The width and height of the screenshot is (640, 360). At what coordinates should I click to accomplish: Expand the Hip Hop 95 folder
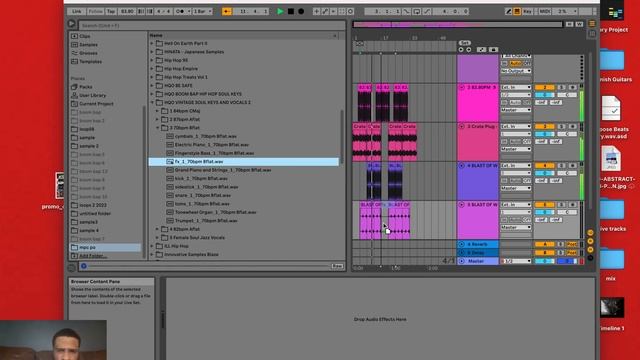[152, 60]
